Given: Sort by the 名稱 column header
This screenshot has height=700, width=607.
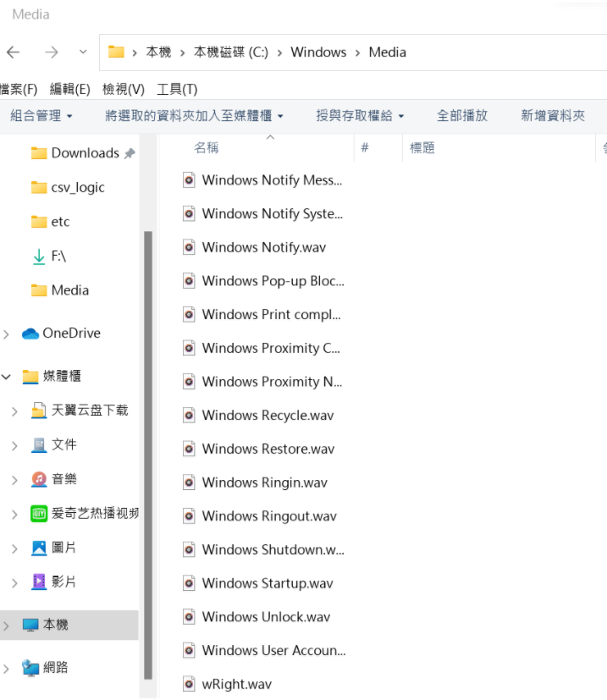Looking at the screenshot, I should tap(207, 148).
